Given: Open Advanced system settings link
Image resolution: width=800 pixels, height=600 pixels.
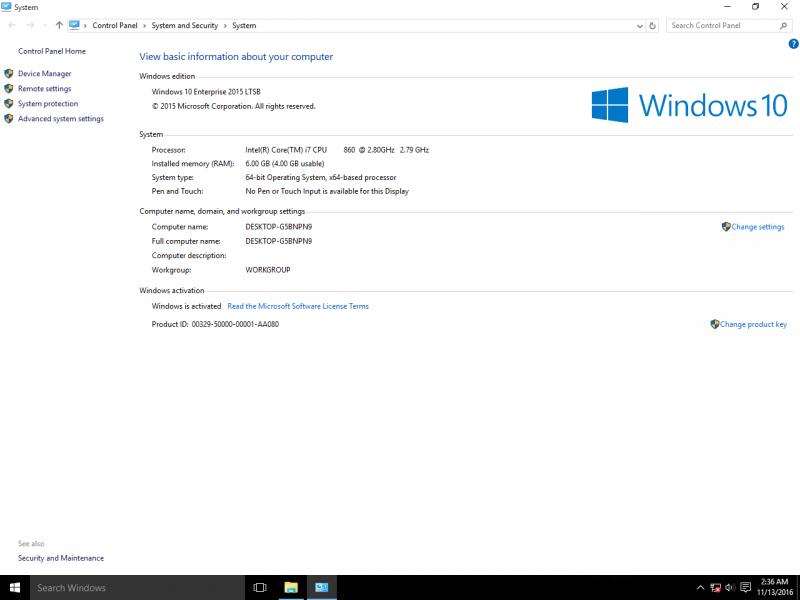Looking at the screenshot, I should tap(61, 119).
